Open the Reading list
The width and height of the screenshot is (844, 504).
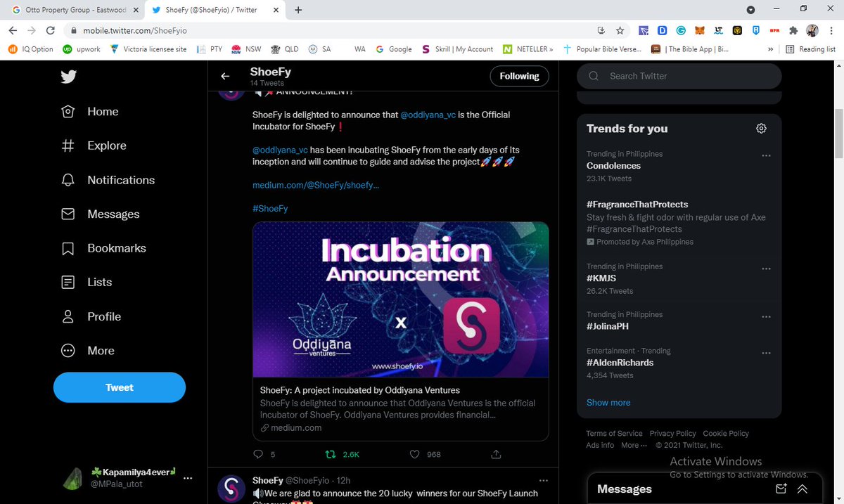click(811, 49)
